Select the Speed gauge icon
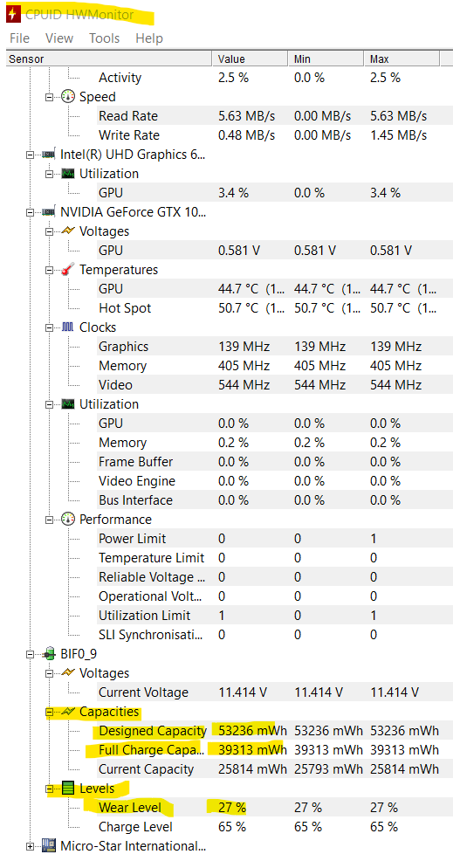The image size is (453, 868). 67,96
